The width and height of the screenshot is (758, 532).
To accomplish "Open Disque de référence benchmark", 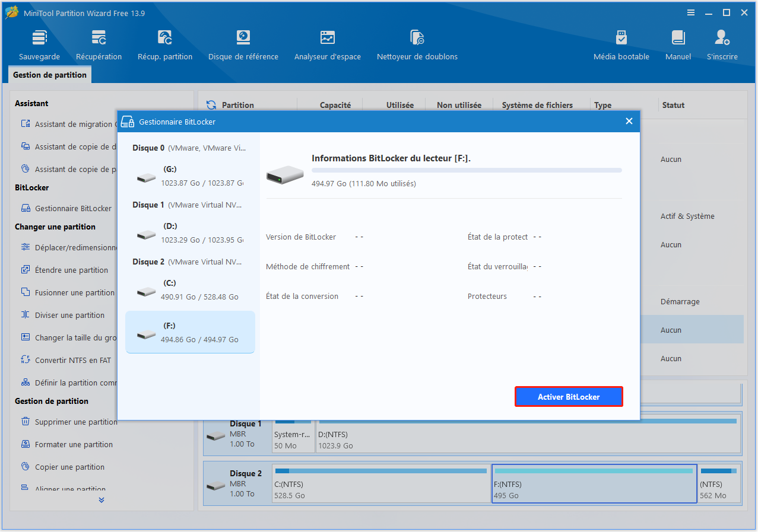I will pos(243,45).
